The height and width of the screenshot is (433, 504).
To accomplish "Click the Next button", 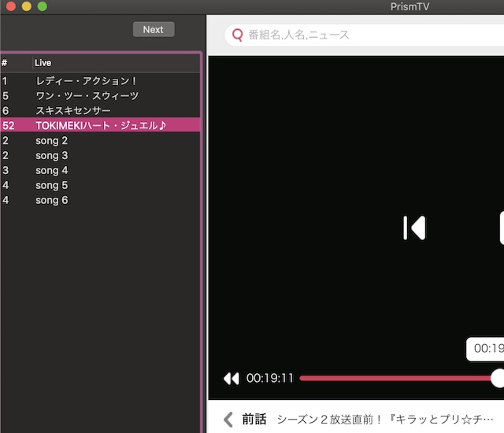I will pos(154,29).
